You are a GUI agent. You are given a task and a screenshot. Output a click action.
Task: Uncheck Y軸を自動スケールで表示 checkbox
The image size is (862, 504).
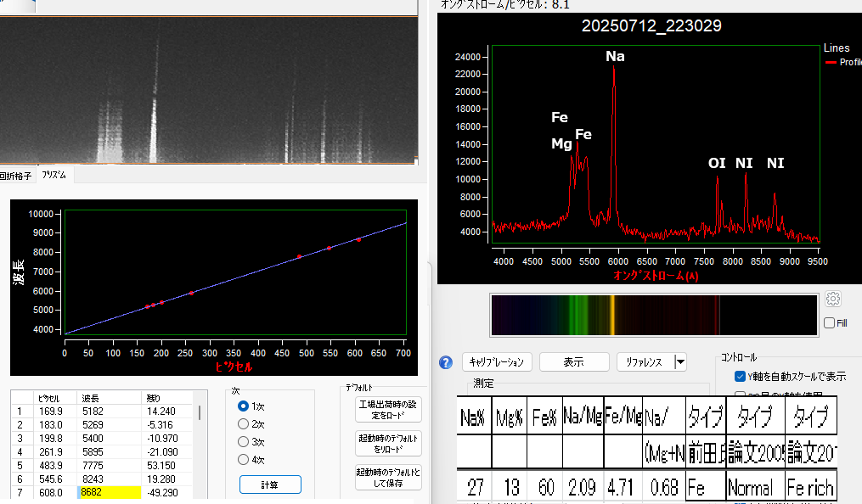click(740, 376)
